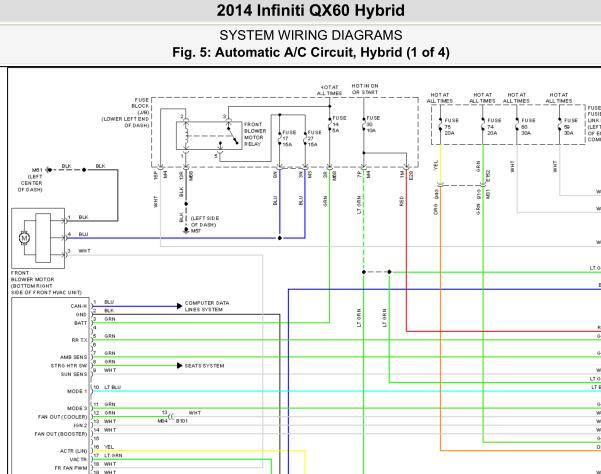
Task: Click the 'AMB SENS' terminal label
Action: point(74,357)
